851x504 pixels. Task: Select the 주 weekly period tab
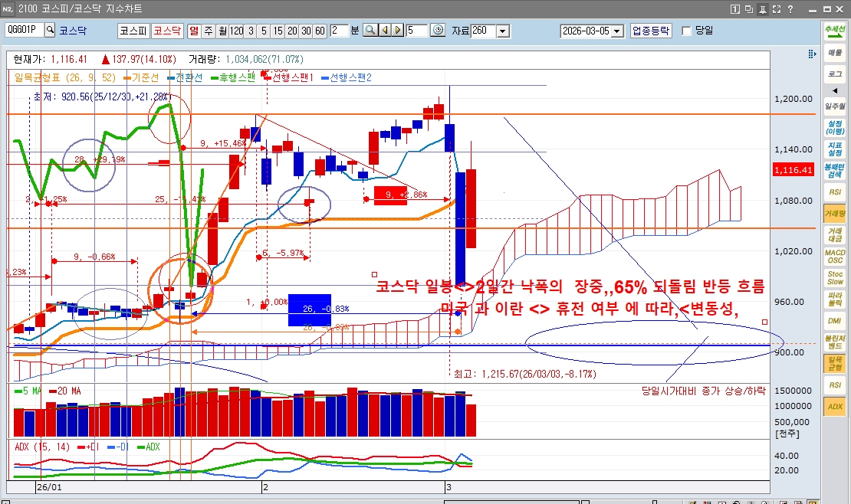209,31
